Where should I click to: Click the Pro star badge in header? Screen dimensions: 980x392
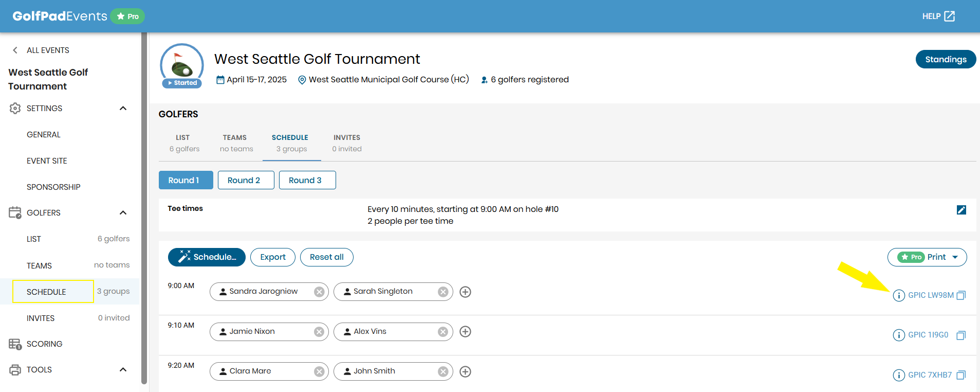pos(128,16)
